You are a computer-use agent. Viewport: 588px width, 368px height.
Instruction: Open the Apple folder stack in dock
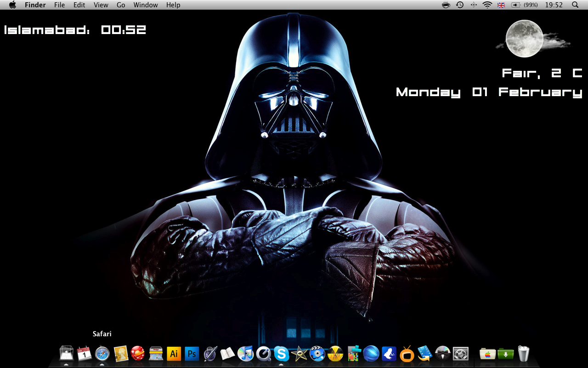coord(487,353)
